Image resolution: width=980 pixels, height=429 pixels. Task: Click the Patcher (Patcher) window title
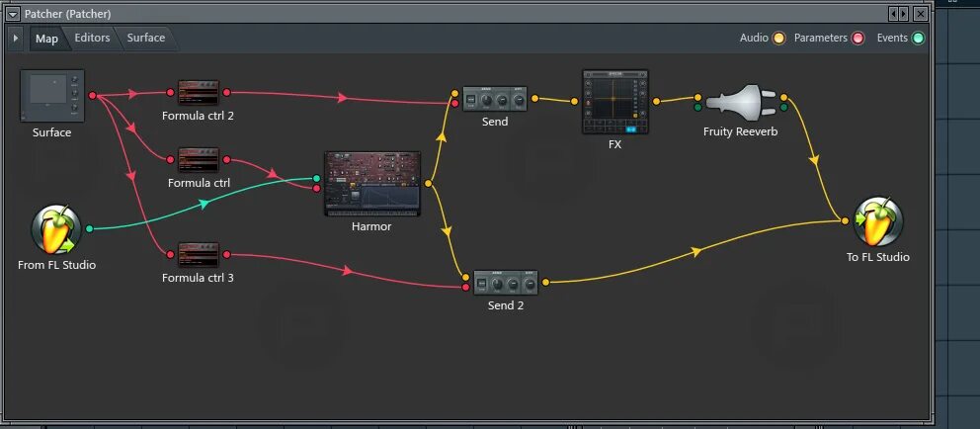coord(67,14)
